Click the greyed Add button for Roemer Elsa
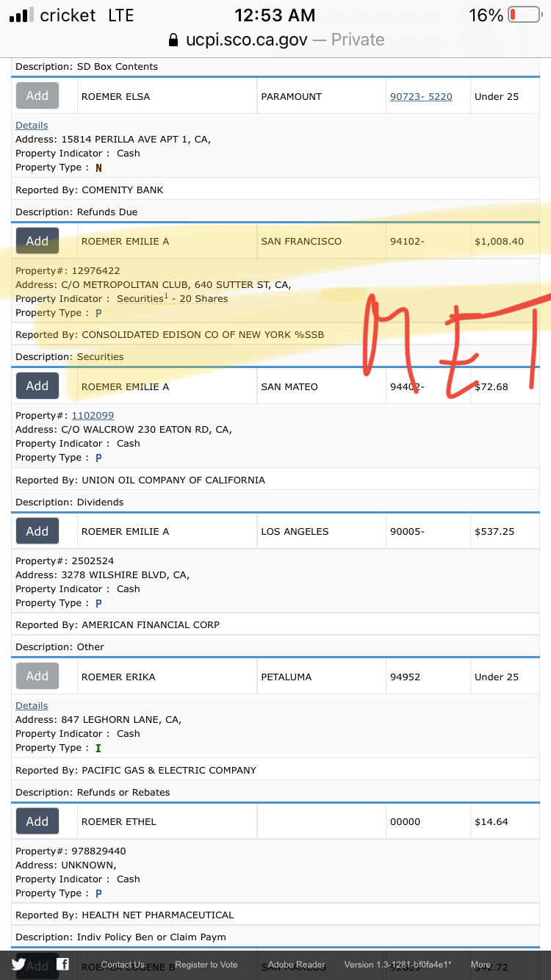551x980 pixels. [x=37, y=96]
